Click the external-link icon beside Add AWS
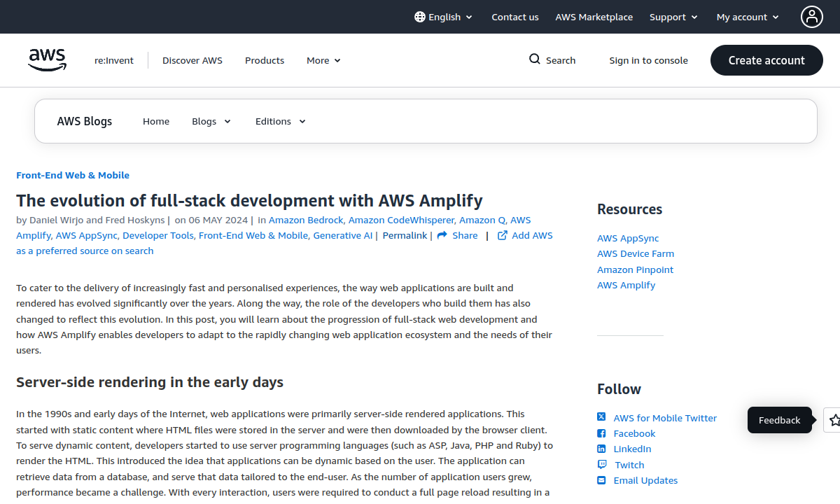This screenshot has height=504, width=840. (503, 235)
